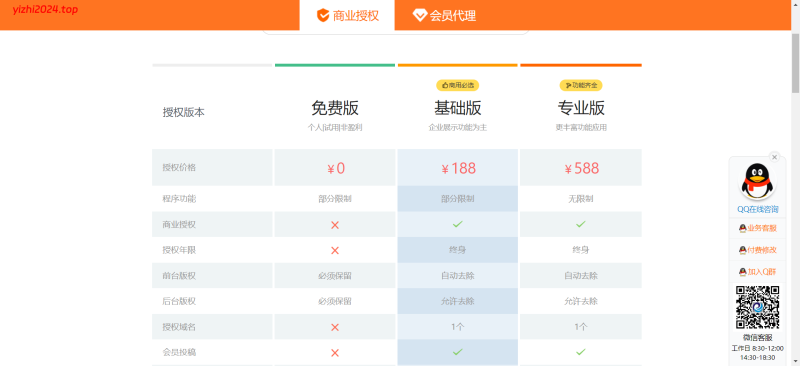
Task: Click the QQ penguin mascot image
Action: [x=757, y=182]
